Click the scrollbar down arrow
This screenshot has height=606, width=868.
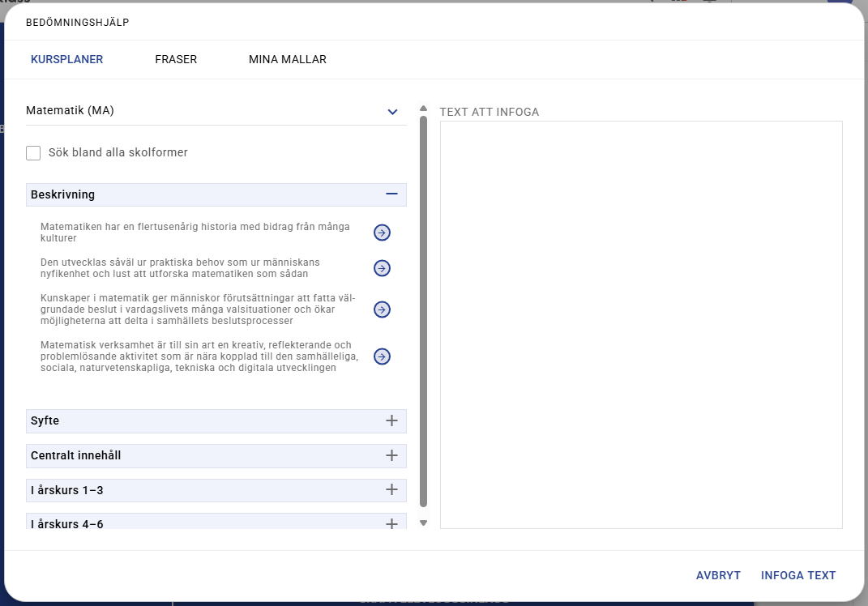click(424, 523)
